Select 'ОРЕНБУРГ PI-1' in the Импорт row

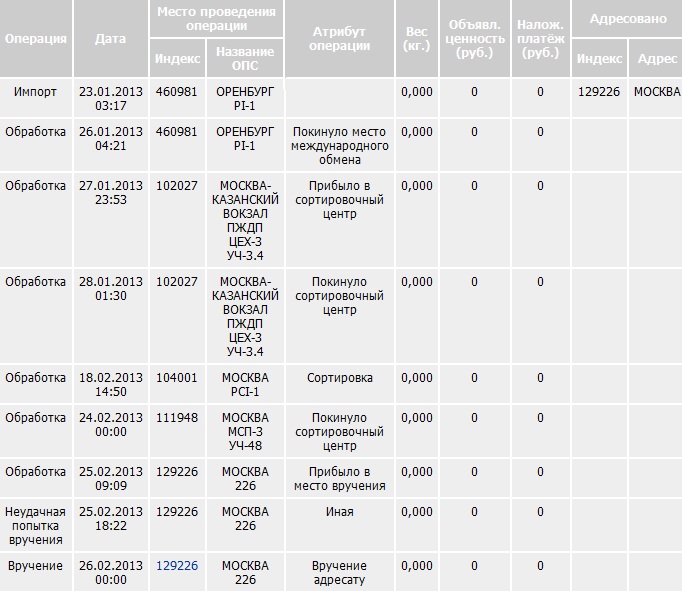(x=245, y=98)
